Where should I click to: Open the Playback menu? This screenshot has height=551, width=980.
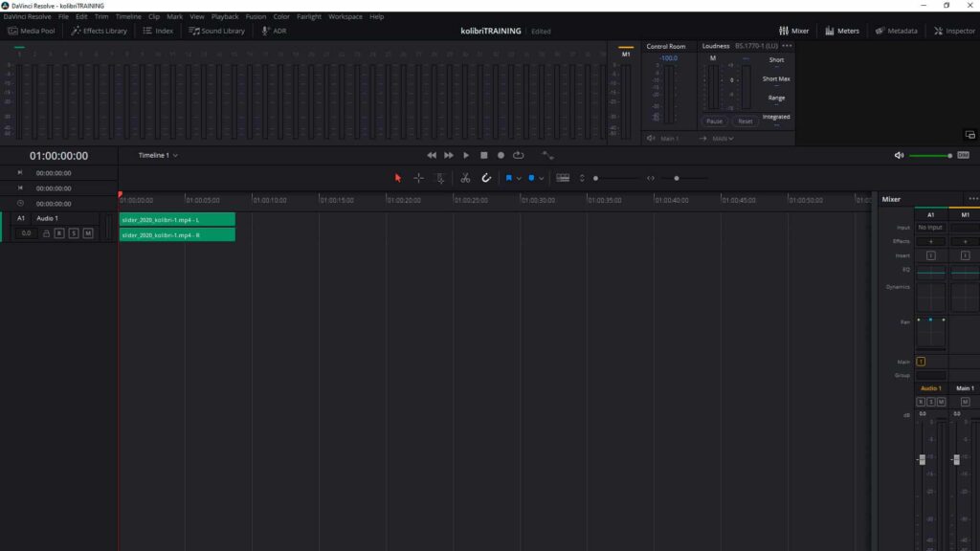coord(224,17)
